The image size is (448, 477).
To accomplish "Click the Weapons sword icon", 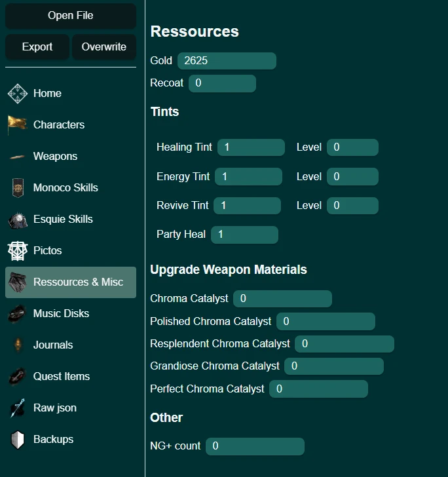I will [x=18, y=157].
